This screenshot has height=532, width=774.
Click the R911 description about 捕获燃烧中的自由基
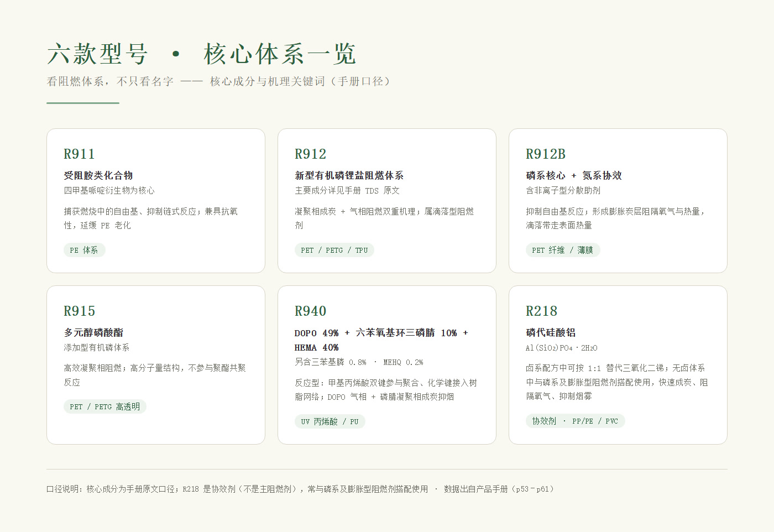[x=151, y=218]
